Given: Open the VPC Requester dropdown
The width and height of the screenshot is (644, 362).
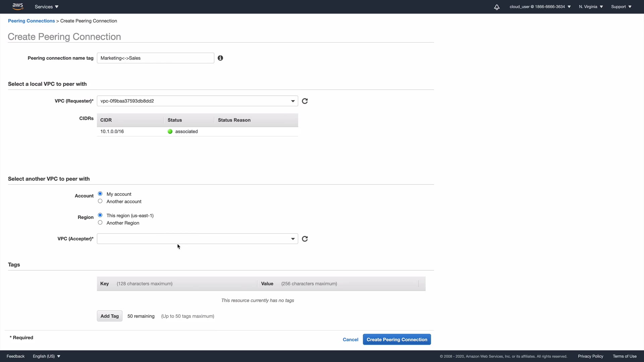Looking at the screenshot, I should point(197,101).
